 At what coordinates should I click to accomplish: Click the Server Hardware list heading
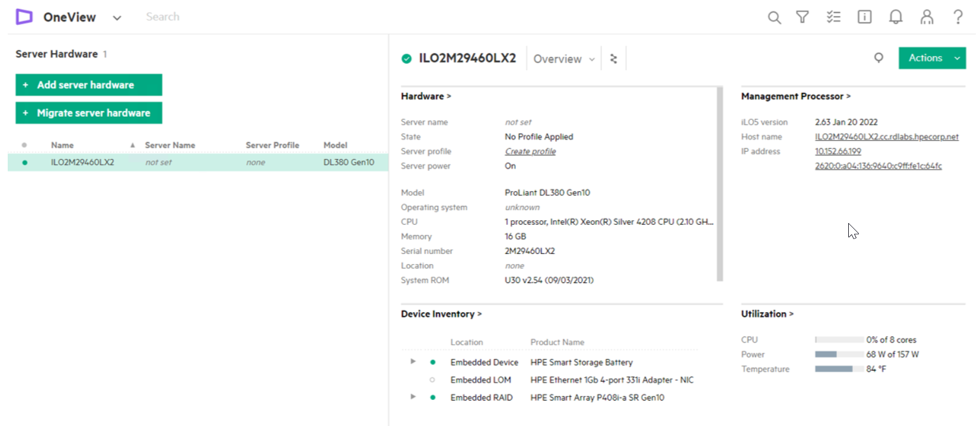[56, 54]
